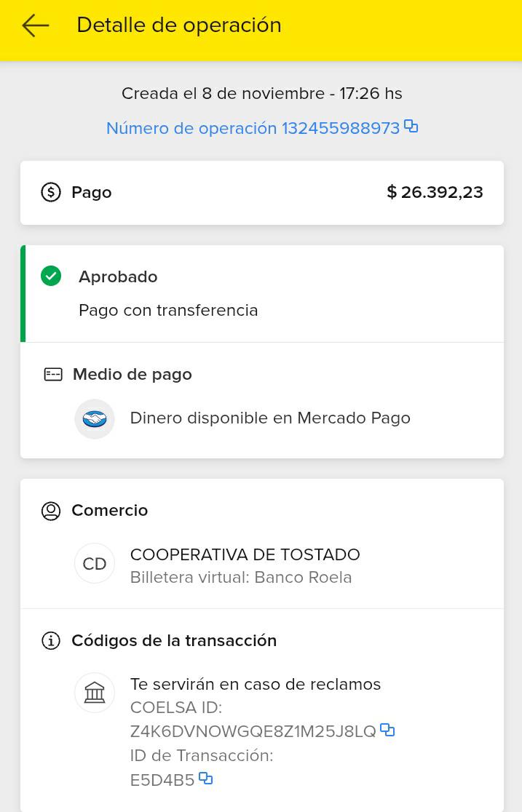Tap the COELSA ID code text
This screenshot has width=522, height=812.
pos(253,731)
